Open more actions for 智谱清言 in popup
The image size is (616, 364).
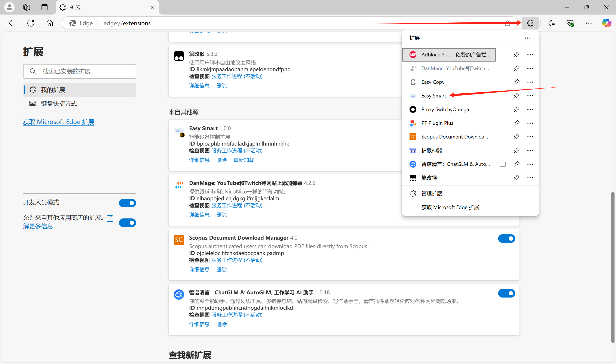click(x=530, y=164)
